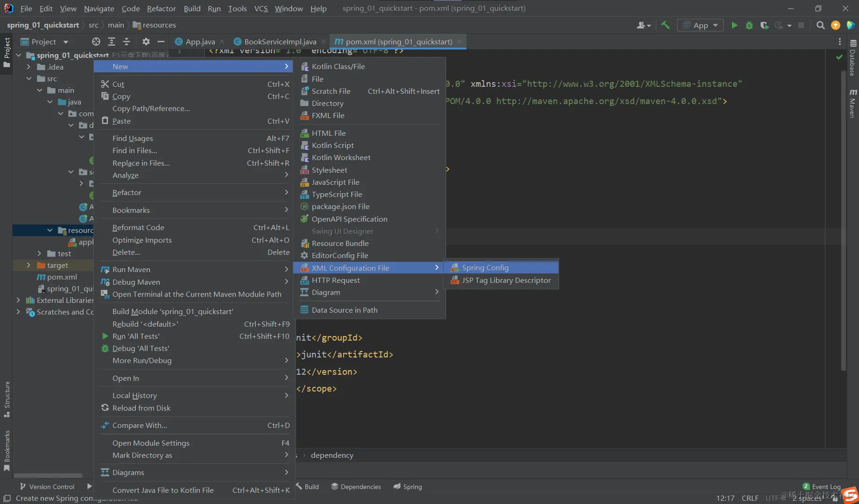Switch to BookServiceImpl.java tab
Image resolution: width=859 pixels, height=504 pixels.
click(x=280, y=42)
